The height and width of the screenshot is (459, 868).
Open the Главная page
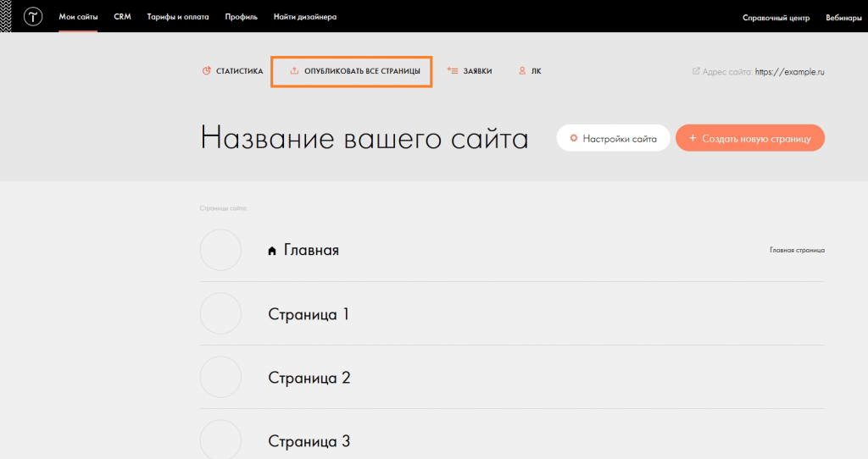pyautogui.click(x=311, y=251)
